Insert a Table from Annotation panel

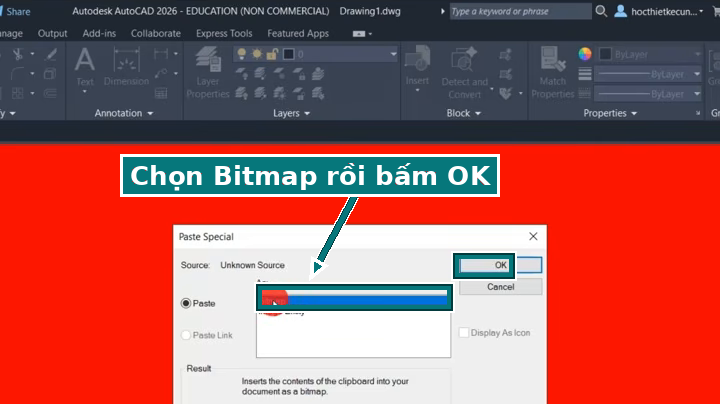pyautogui.click(x=161, y=93)
